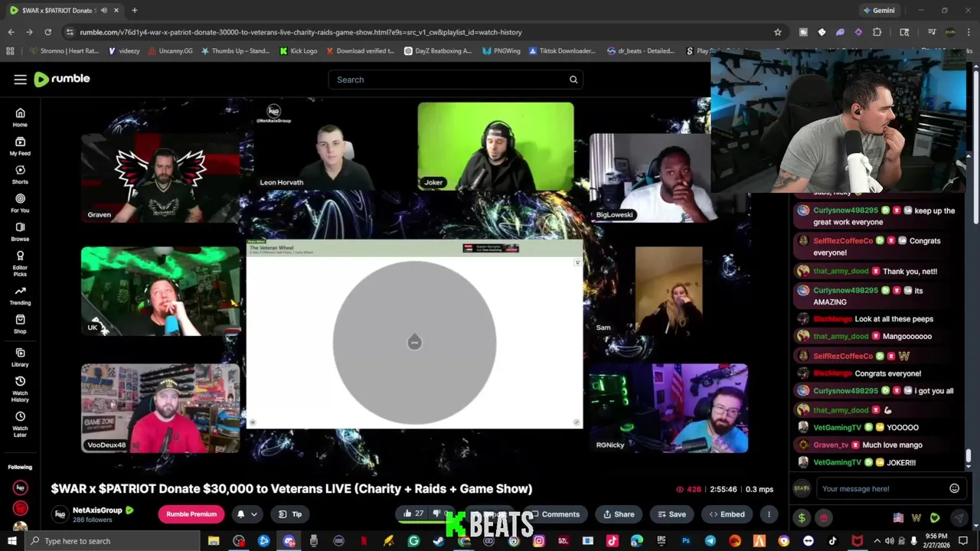Click Graven_tv username in chat
This screenshot has width=980, height=551.
coord(831,445)
